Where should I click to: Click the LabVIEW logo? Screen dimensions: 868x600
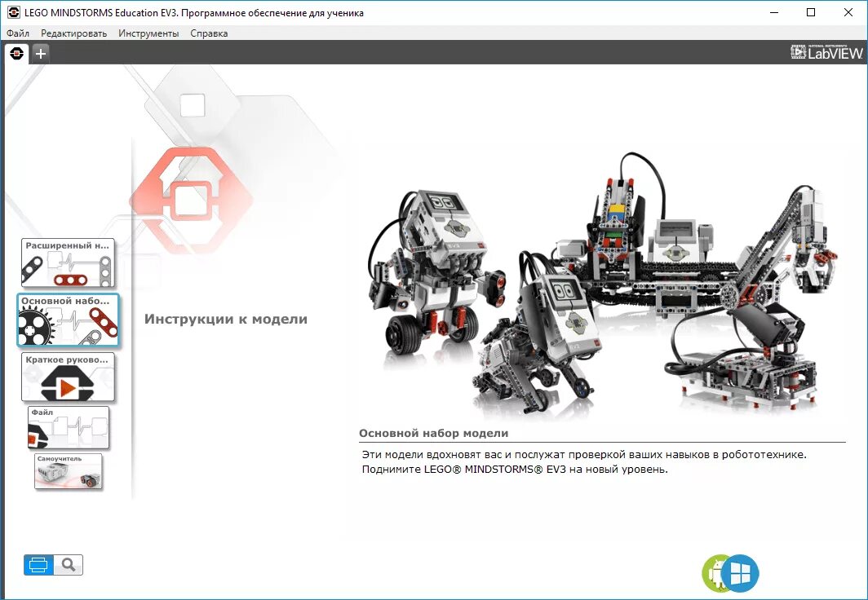point(827,52)
